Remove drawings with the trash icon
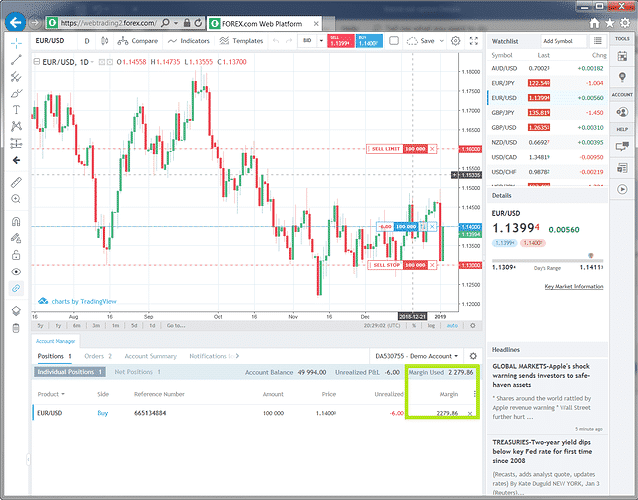This screenshot has width=638, height=500. [16, 328]
